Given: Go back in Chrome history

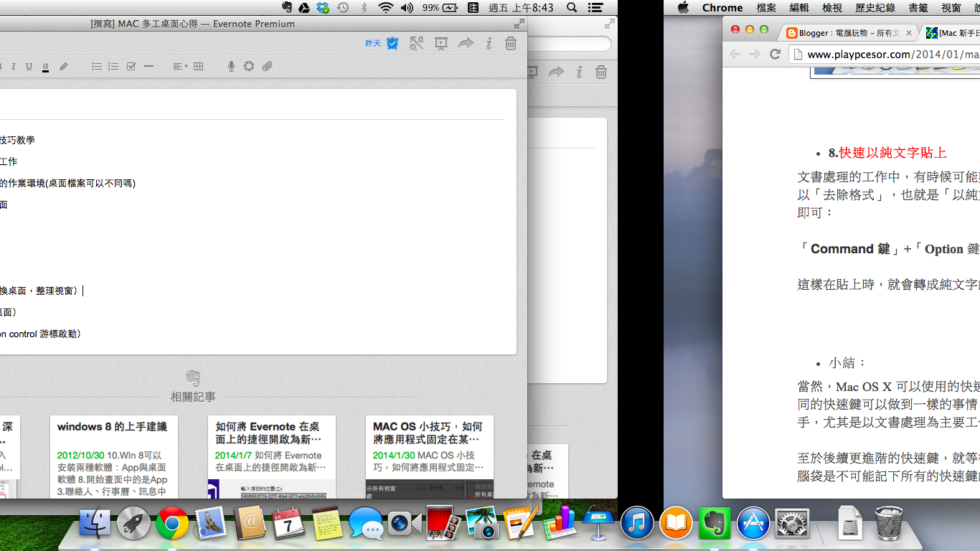Looking at the screenshot, I should pyautogui.click(x=735, y=54).
